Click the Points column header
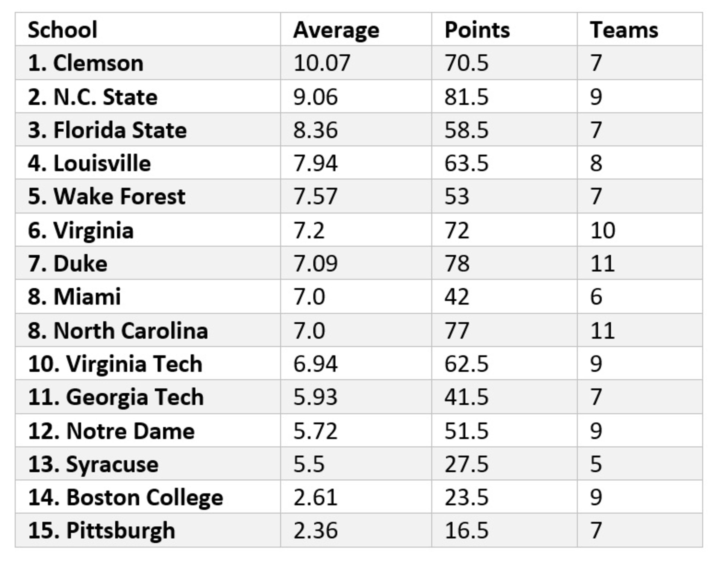The height and width of the screenshot is (578, 728). pyautogui.click(x=477, y=30)
